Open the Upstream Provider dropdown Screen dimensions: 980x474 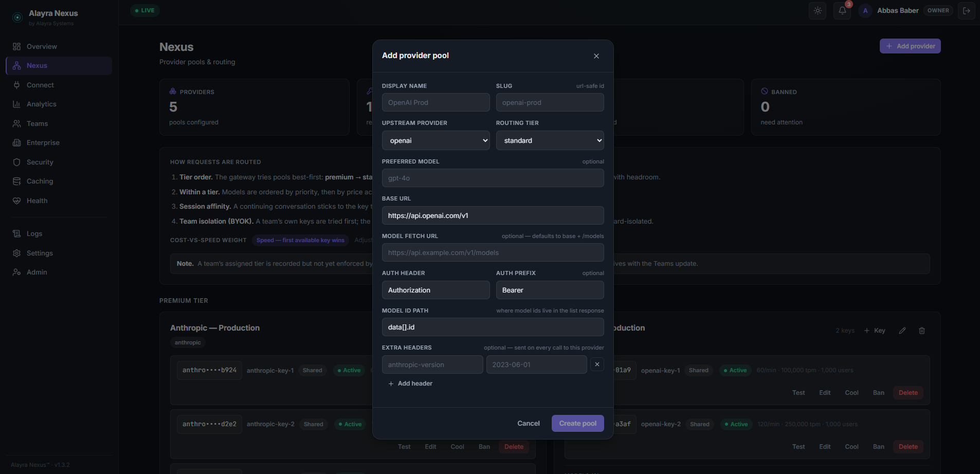point(436,140)
